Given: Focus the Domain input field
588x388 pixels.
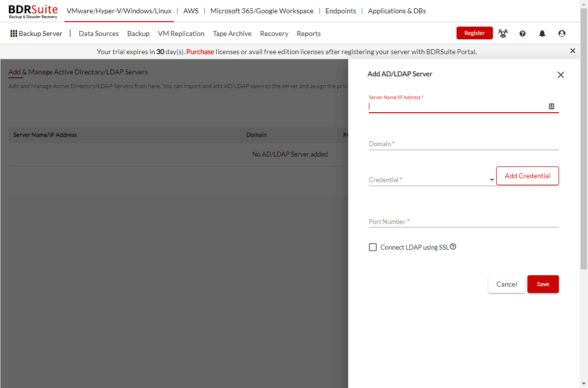Looking at the screenshot, I should coord(463,144).
